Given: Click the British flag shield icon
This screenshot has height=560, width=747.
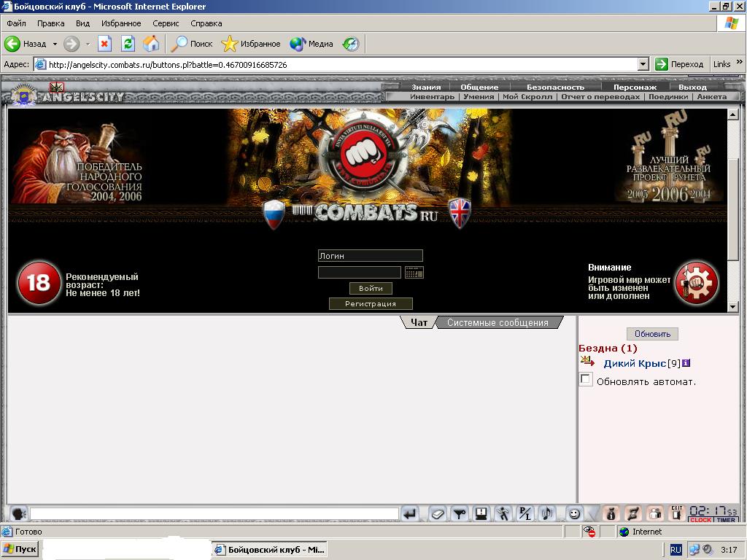Looking at the screenshot, I should click(x=460, y=212).
